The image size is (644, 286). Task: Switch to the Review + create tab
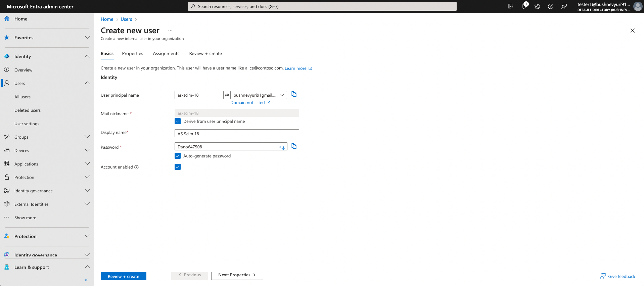(x=205, y=53)
